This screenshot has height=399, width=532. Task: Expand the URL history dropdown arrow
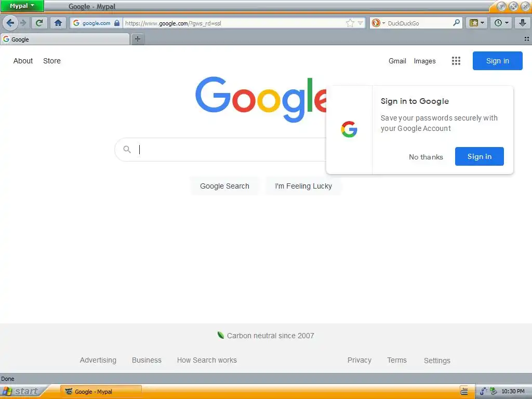tap(360, 23)
